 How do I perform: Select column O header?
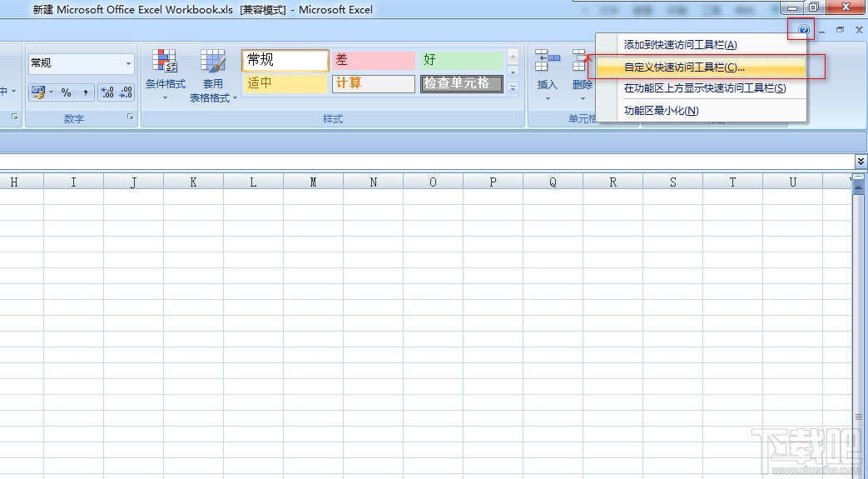pos(433,182)
